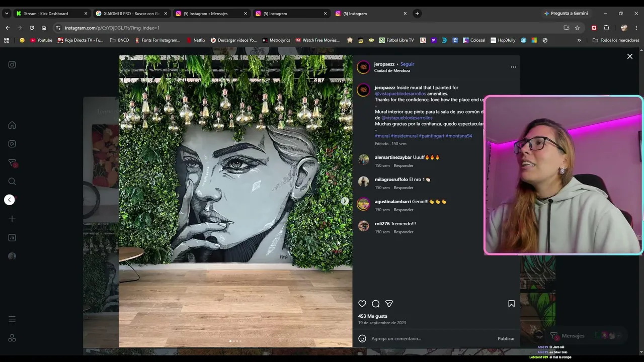
Task: Go to the next image in the carousel
Action: (x=345, y=201)
